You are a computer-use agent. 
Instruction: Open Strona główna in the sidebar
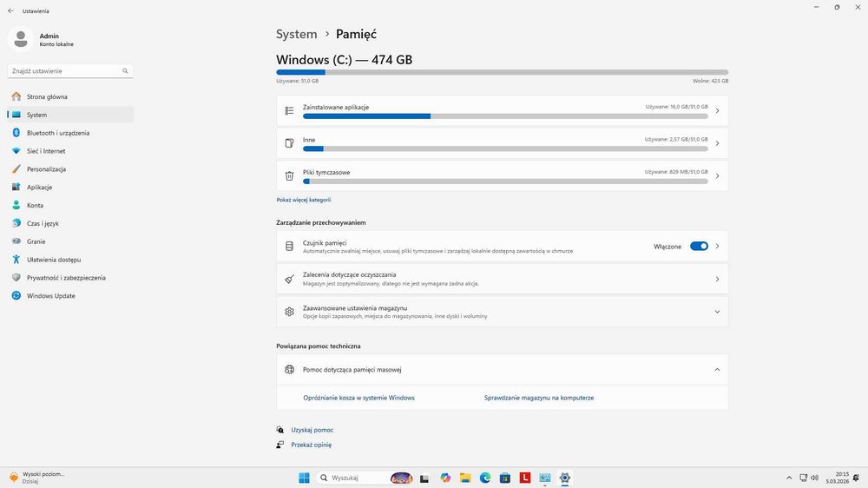[70, 96]
